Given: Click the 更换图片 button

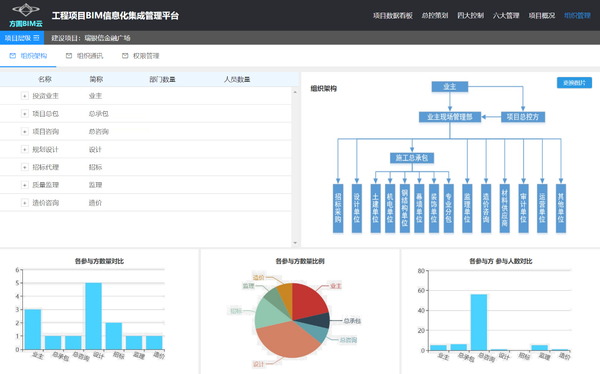Looking at the screenshot, I should (574, 83).
